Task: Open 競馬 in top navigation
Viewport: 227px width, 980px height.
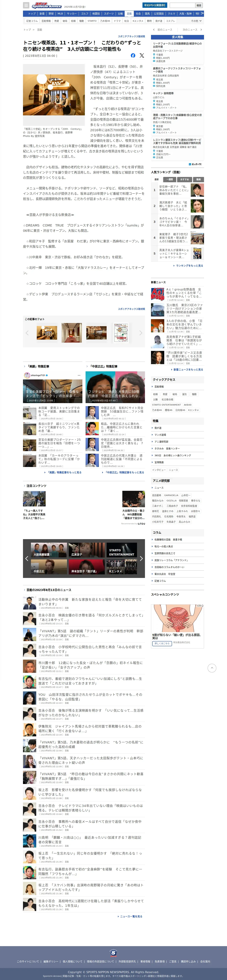Action: [x=147, y=14]
